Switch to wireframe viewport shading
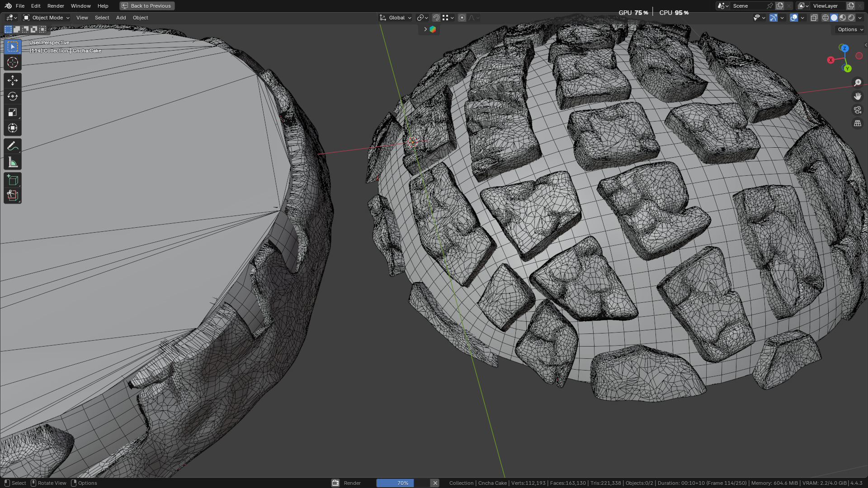The width and height of the screenshot is (868, 488). 826,18
